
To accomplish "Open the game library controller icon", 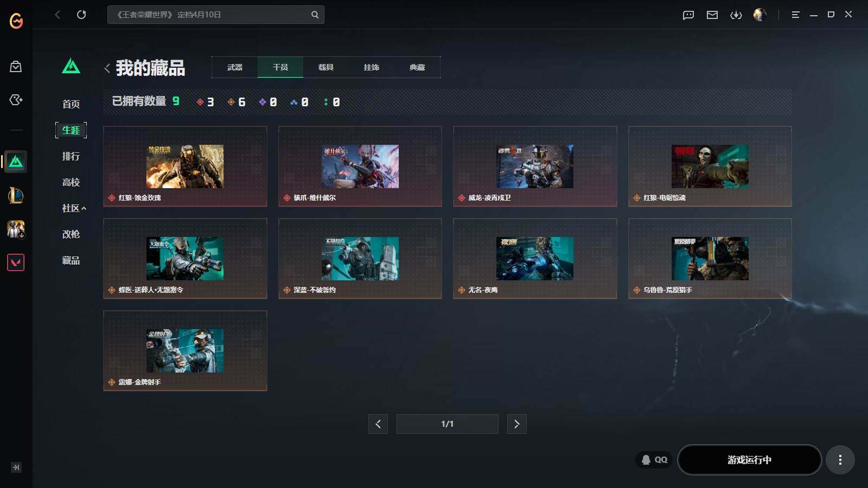I will click(16, 100).
